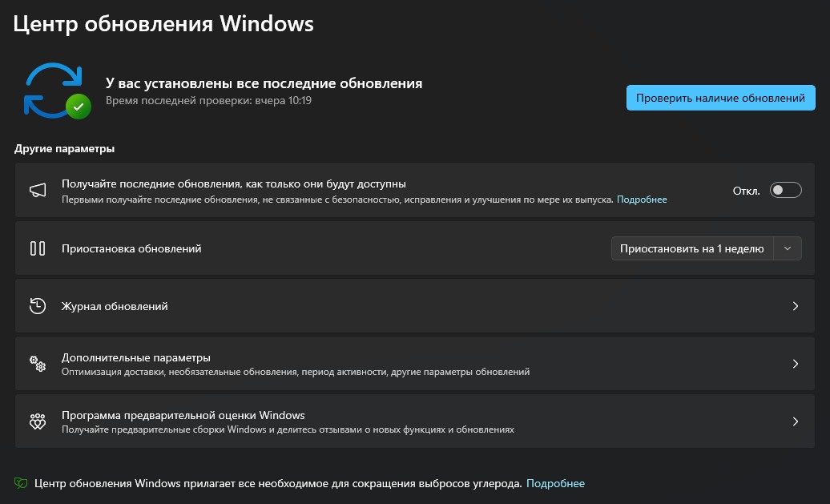Click the megaphone icon for latest updates
The width and height of the screenshot is (830, 504).
tap(38, 191)
